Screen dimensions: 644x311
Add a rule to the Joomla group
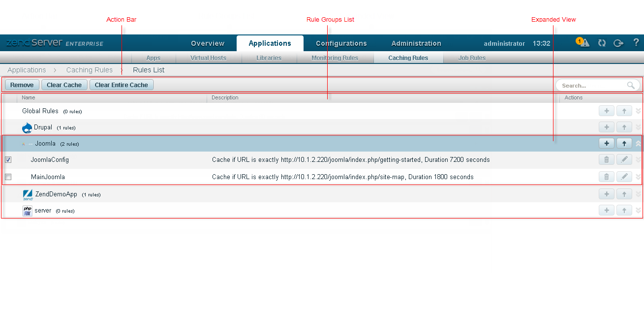606,144
